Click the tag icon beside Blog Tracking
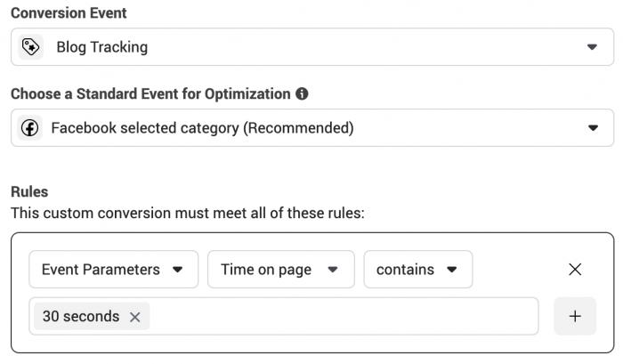 [30, 47]
